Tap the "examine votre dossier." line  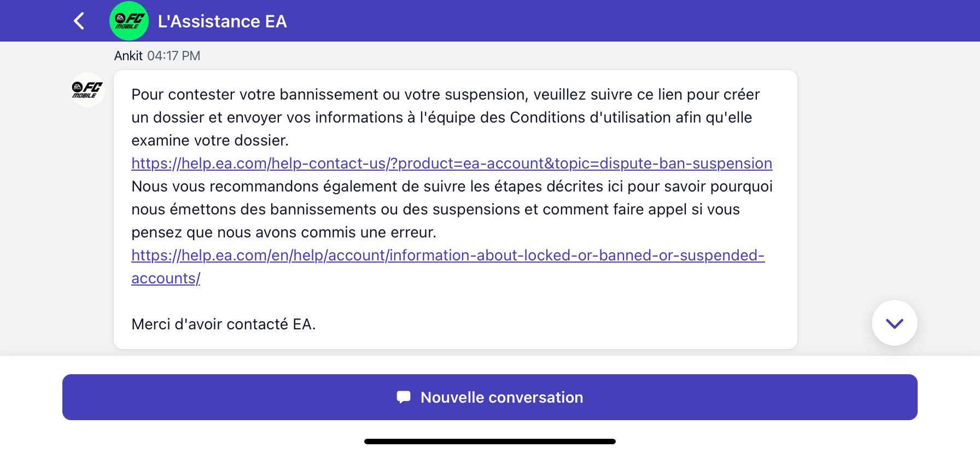click(x=210, y=141)
